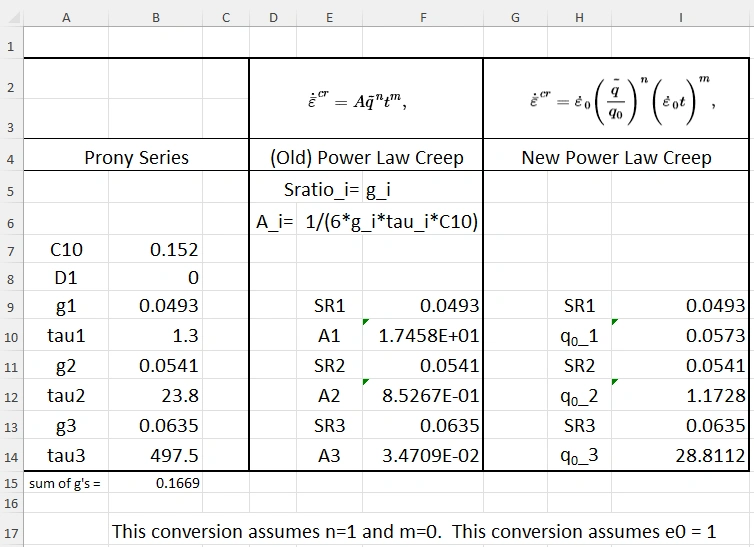Select column I header

[x=680, y=18]
